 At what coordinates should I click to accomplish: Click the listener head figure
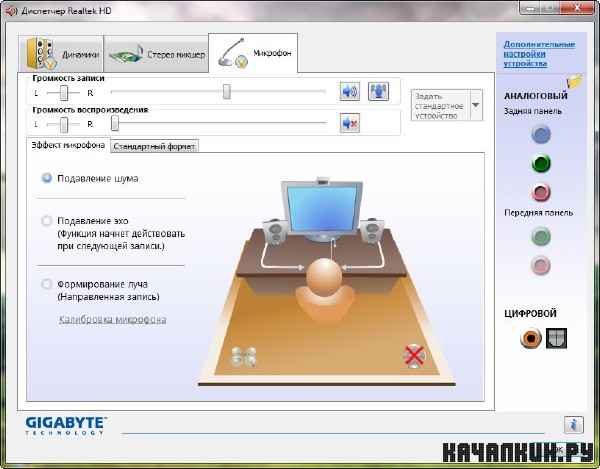tap(324, 276)
